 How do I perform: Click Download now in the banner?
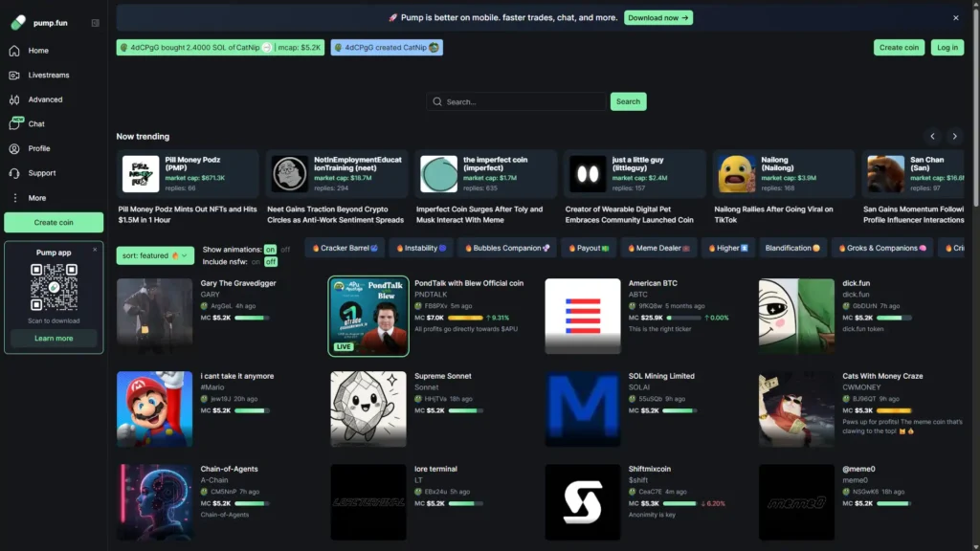pos(658,18)
